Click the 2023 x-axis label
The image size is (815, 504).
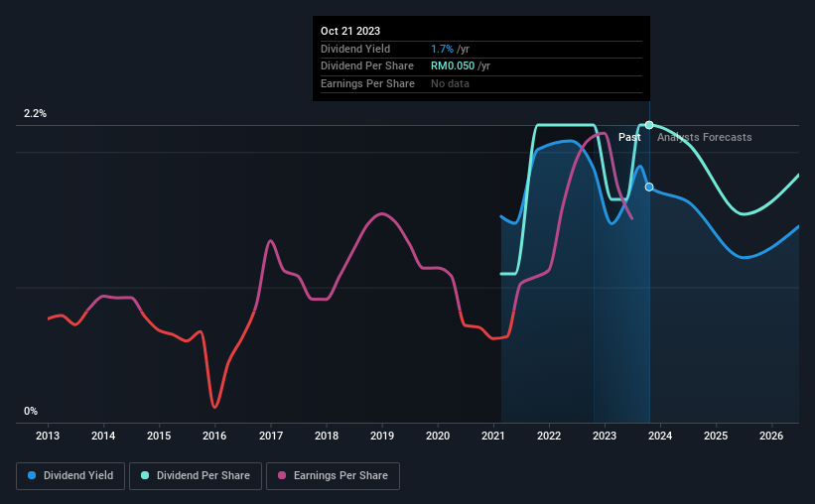coord(605,436)
